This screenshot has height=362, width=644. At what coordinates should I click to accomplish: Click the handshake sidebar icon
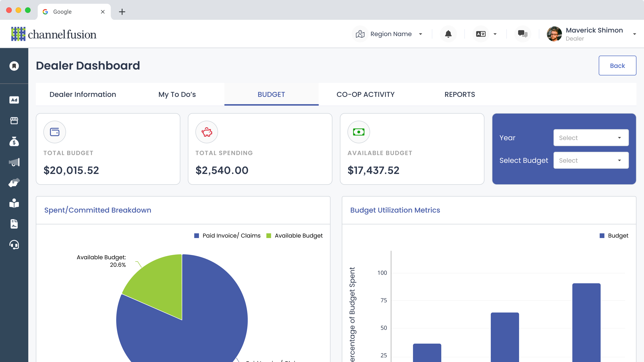coord(14,183)
